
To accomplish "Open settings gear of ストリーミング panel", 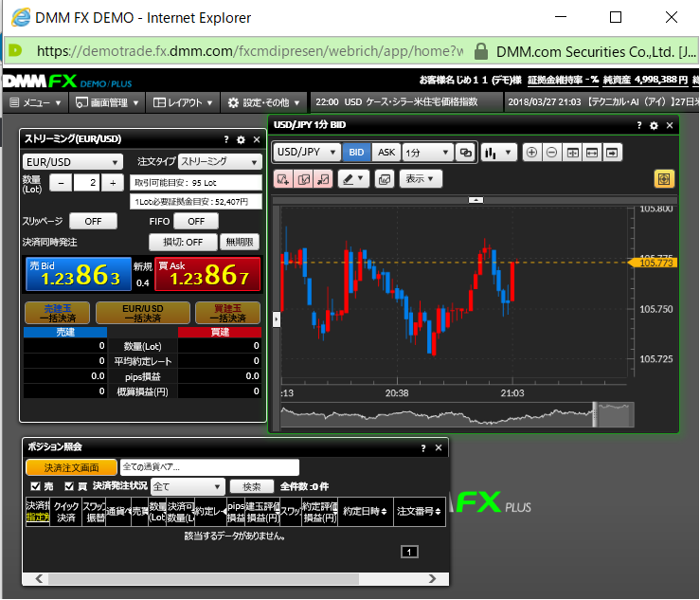I will [x=242, y=140].
